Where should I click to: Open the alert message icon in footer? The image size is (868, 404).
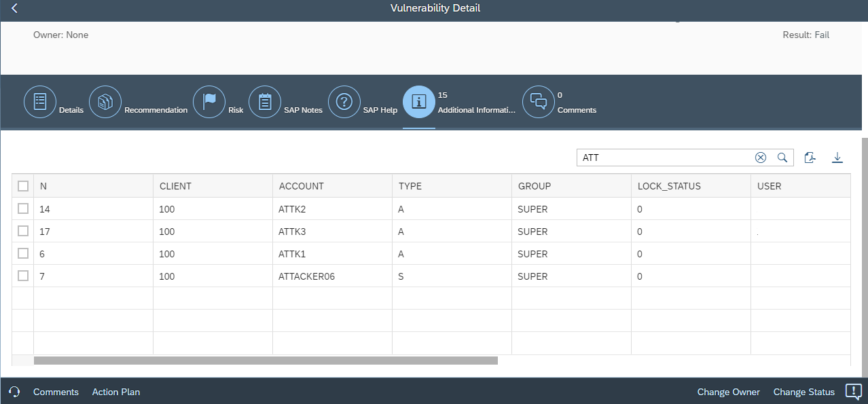853,391
